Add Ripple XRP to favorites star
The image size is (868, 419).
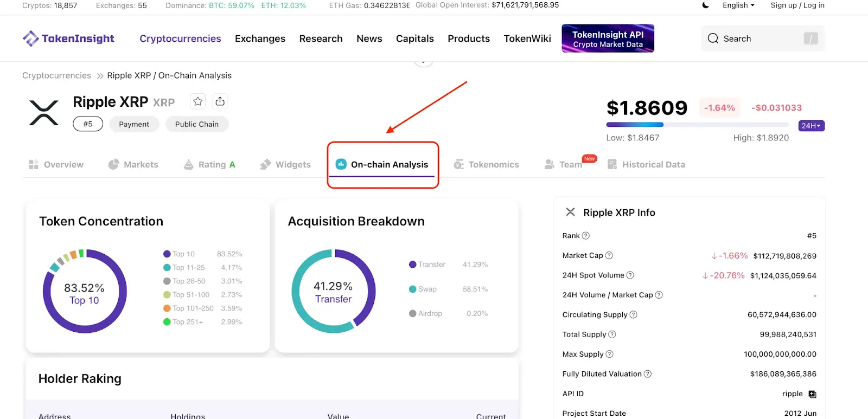198,101
